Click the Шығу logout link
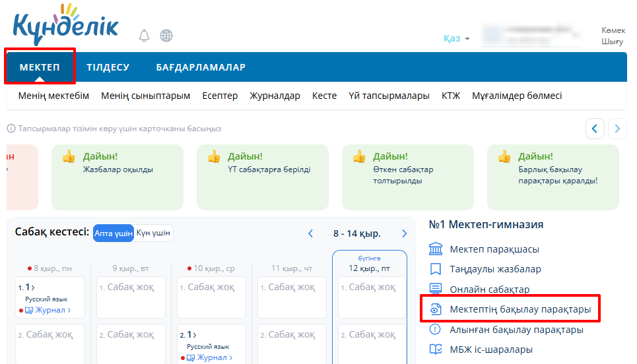The image size is (637, 364). tap(612, 42)
